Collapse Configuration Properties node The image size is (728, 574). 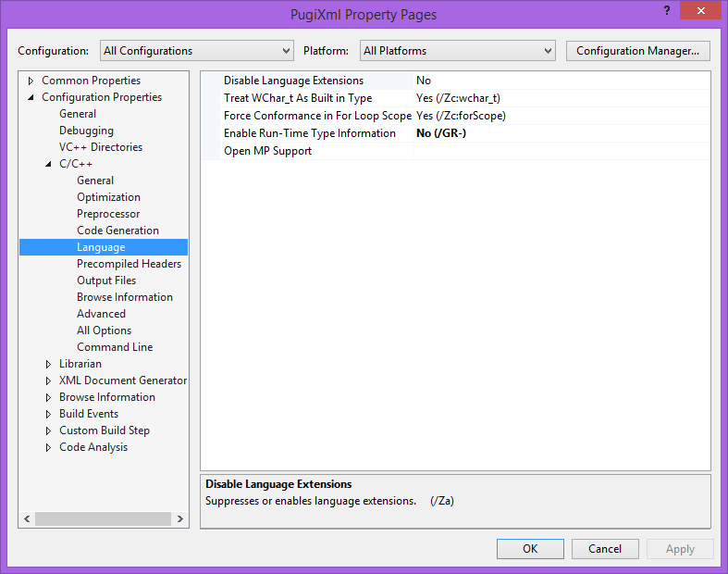coord(31,97)
